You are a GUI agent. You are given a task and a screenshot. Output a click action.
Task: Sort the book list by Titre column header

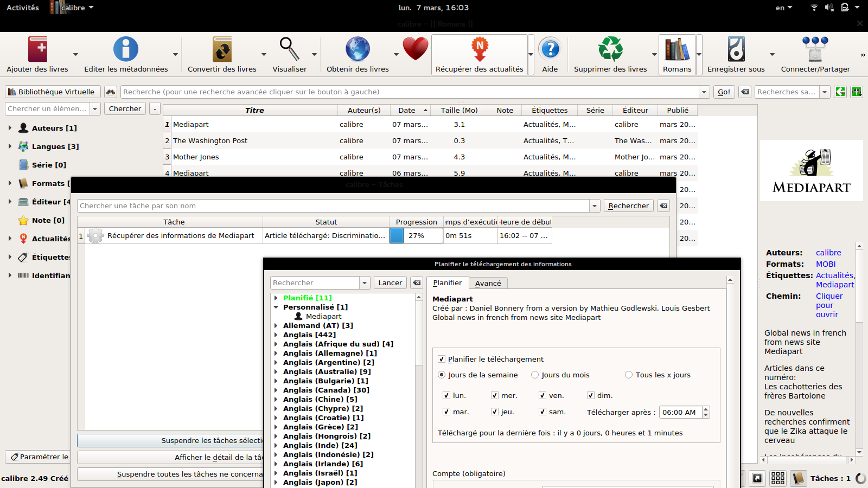(254, 111)
